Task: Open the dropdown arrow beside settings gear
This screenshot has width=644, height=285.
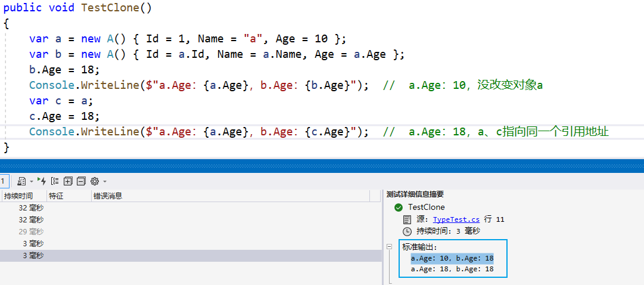Action: coord(105,181)
